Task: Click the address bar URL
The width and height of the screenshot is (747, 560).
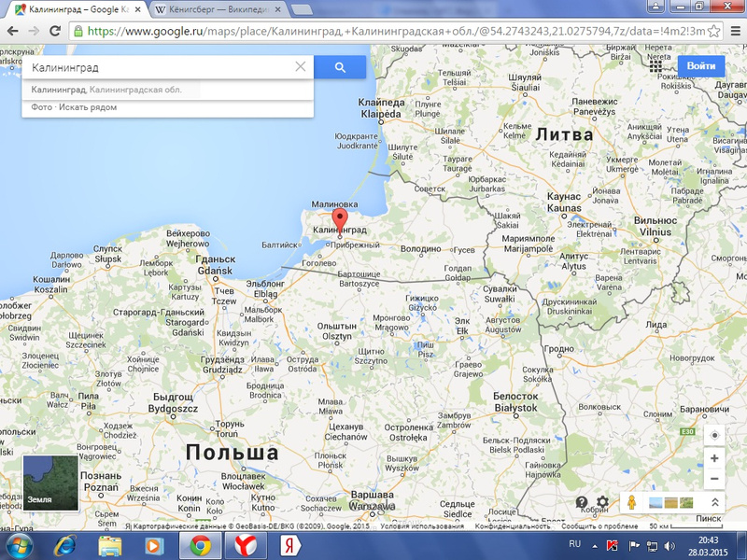Action: click(395, 32)
